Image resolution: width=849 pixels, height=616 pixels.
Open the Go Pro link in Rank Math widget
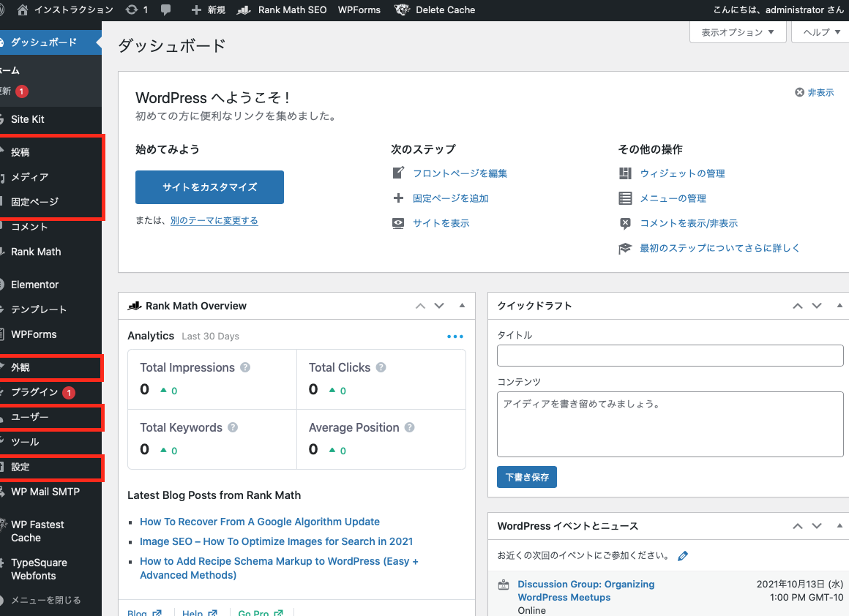261,613
